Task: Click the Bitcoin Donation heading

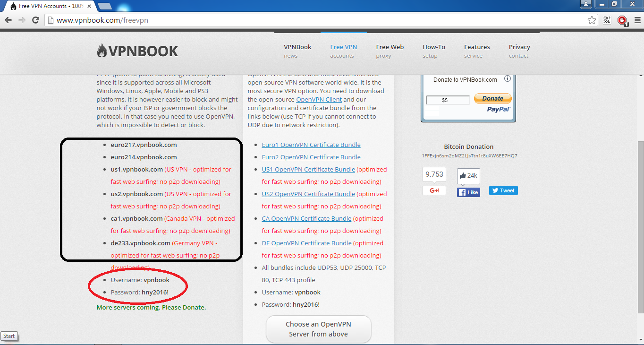Action: click(x=469, y=147)
